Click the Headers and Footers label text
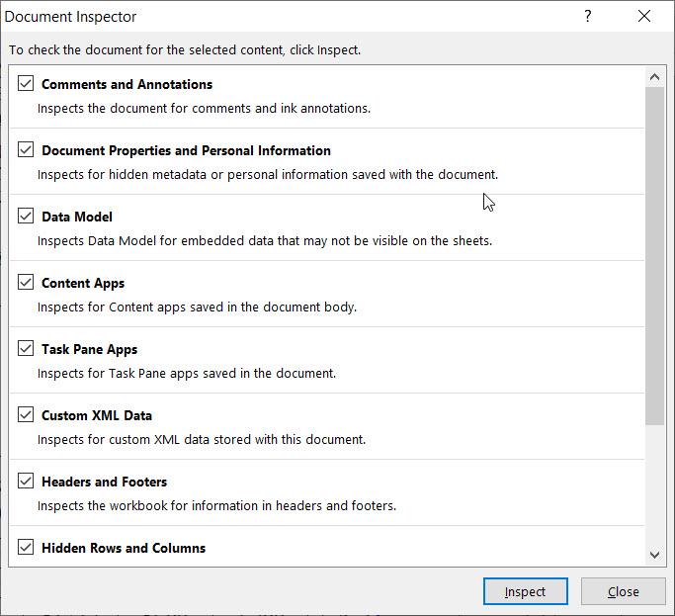 [104, 482]
